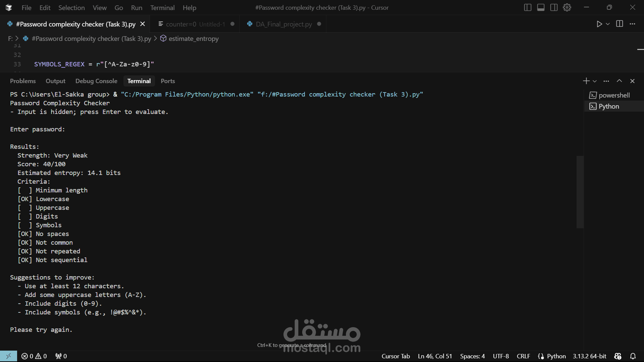Maximize panel size chevron-up icon

pyautogui.click(x=619, y=81)
